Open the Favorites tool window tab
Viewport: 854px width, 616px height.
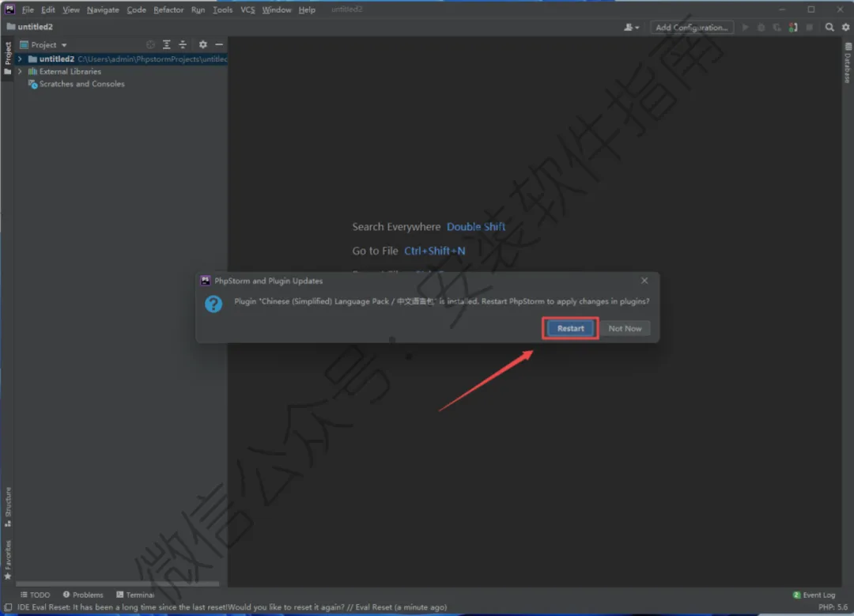tap(8, 560)
